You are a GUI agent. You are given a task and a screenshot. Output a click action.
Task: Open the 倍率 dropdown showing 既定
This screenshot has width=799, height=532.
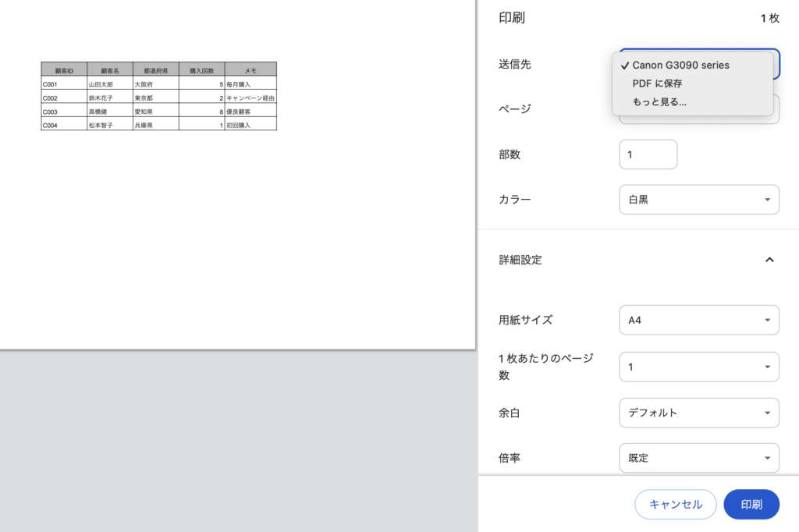click(x=698, y=458)
